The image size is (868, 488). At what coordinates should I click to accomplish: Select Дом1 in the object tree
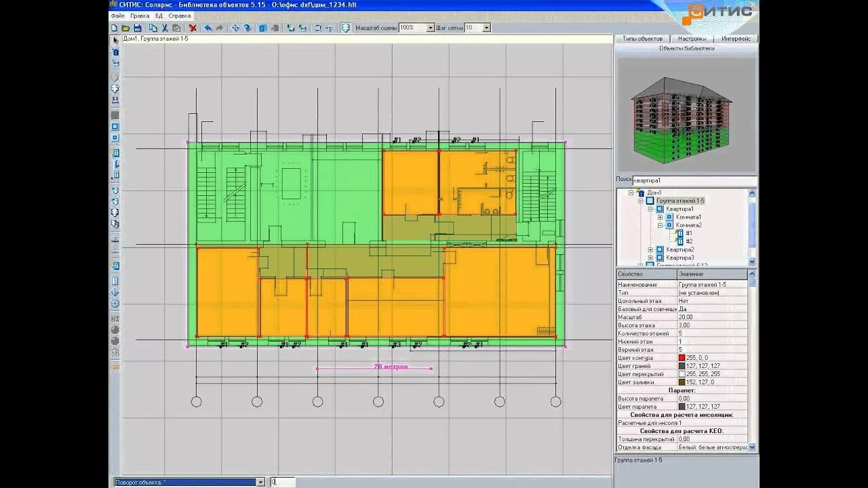[654, 192]
